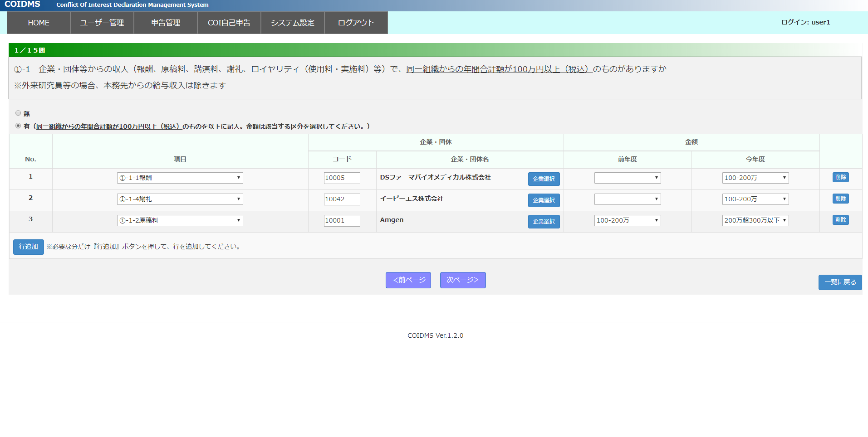Click the 企業・団体名 column header

(470, 159)
